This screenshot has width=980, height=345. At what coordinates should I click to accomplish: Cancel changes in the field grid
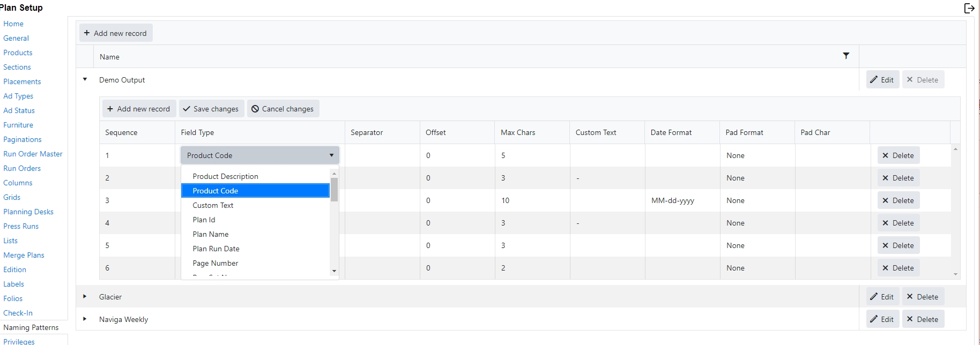pos(283,109)
